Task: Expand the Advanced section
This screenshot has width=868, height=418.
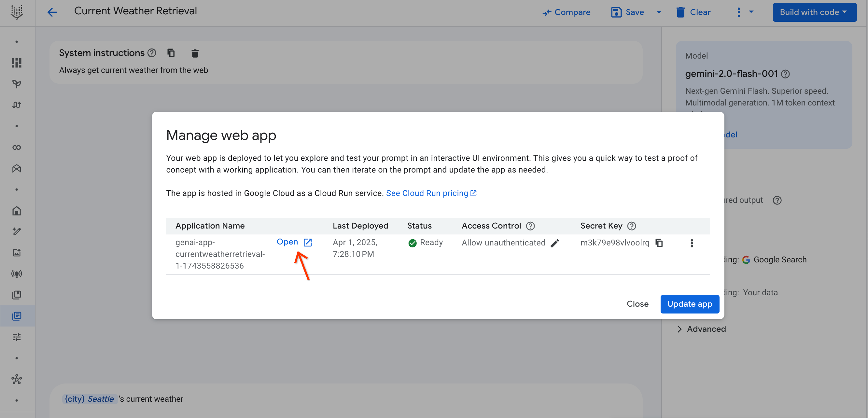Action: [706, 329]
